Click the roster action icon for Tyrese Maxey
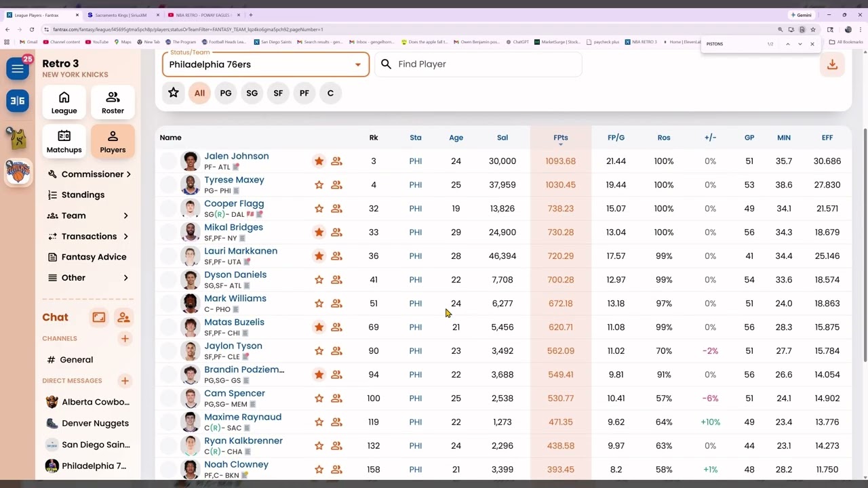The image size is (868, 488). tap(336, 185)
